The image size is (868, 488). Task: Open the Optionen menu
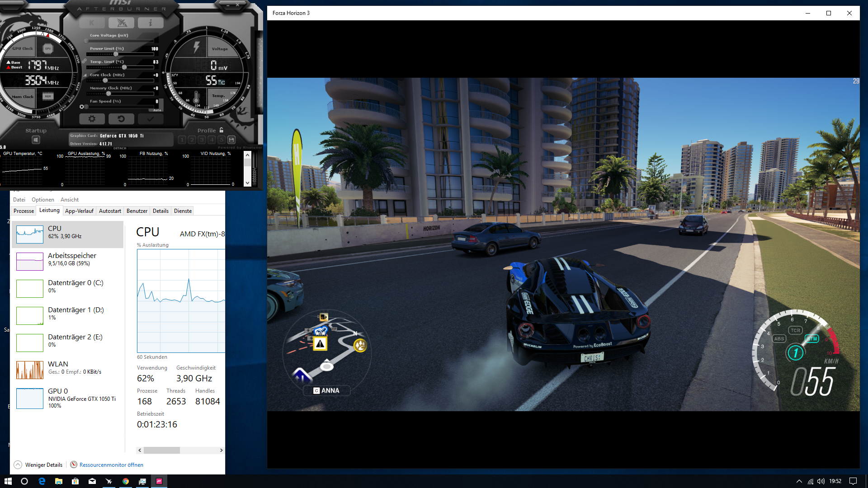[42, 200]
